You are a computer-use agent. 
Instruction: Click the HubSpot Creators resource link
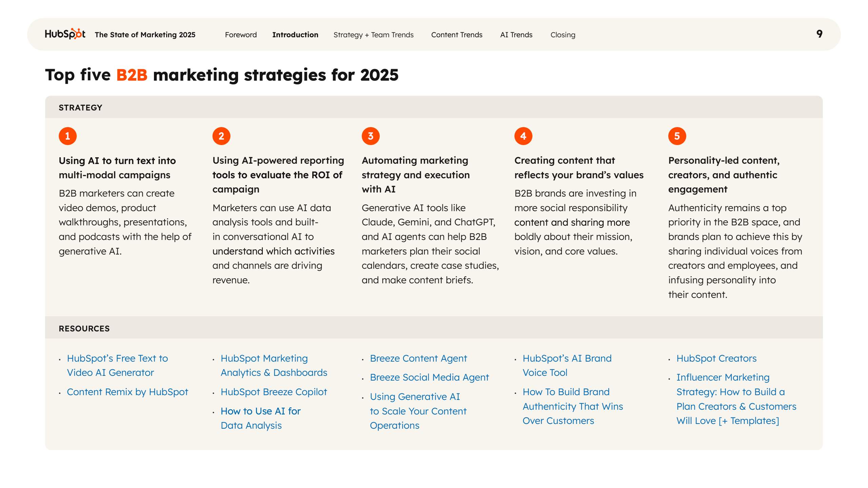click(716, 358)
